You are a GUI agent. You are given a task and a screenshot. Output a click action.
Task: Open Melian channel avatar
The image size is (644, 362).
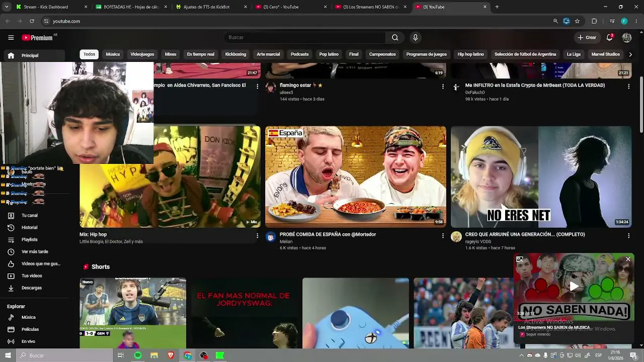271,237
